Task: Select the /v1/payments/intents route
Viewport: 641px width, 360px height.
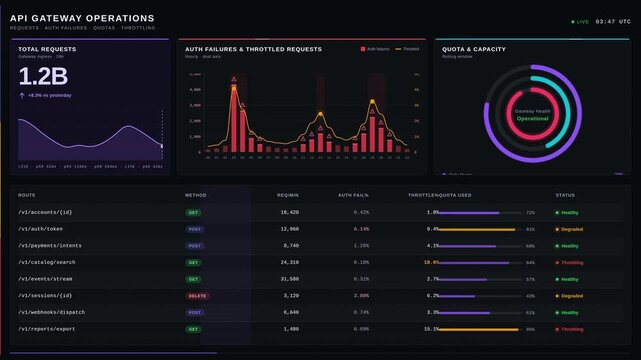Action: [50, 246]
